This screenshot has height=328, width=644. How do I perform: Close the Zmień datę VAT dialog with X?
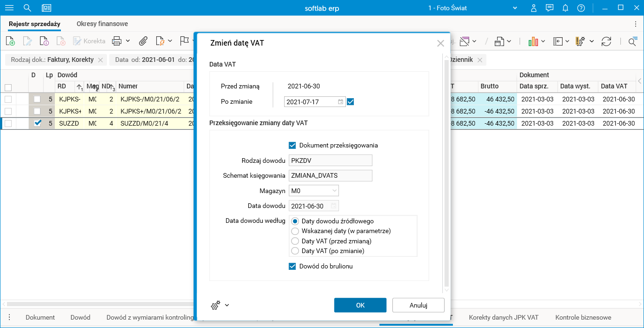tap(441, 43)
